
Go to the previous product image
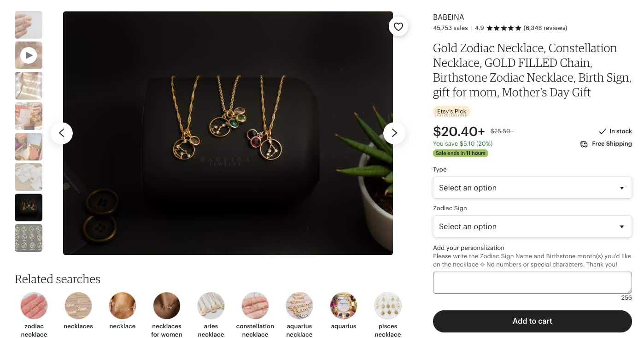[x=62, y=133]
